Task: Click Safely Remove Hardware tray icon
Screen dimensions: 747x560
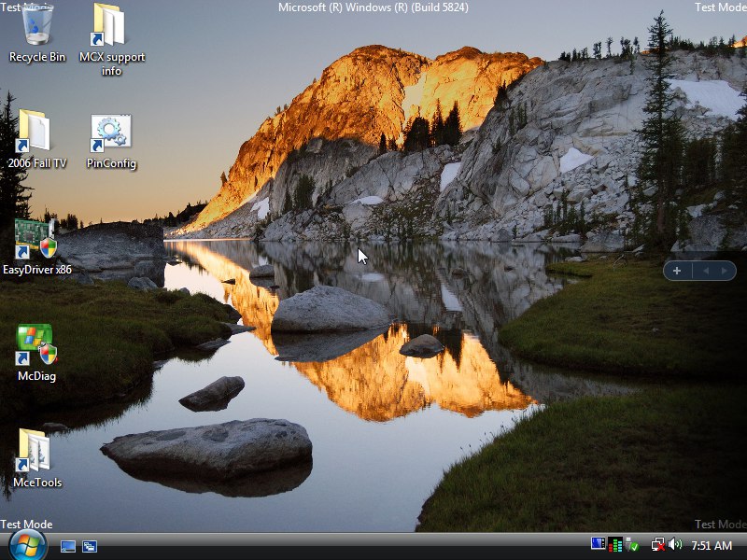Action: pyautogui.click(x=632, y=545)
